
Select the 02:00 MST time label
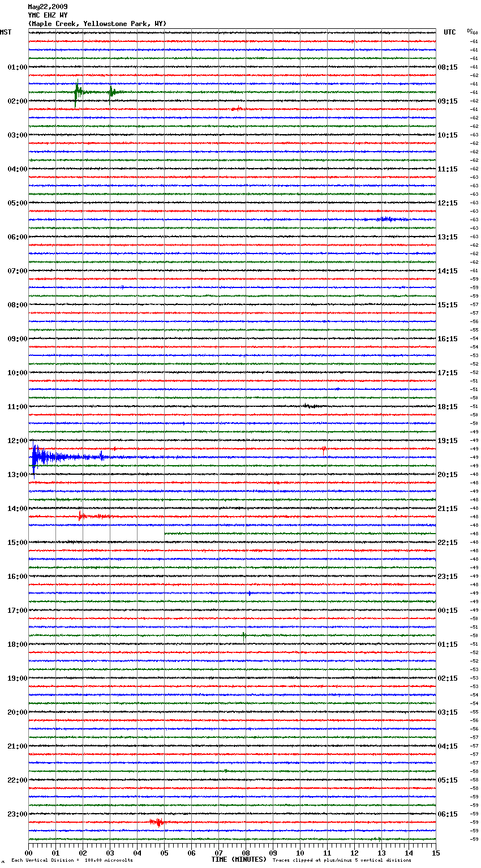17,101
